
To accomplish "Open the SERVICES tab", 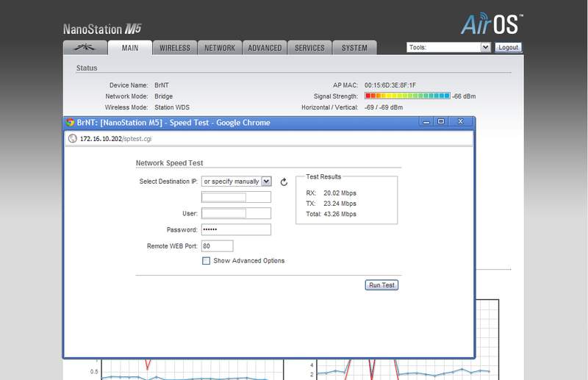I will [x=309, y=48].
